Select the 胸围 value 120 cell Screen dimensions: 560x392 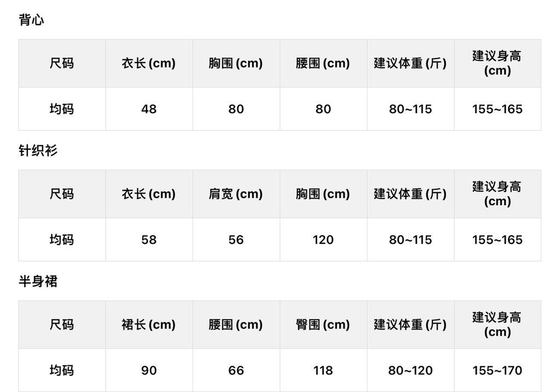click(323, 239)
